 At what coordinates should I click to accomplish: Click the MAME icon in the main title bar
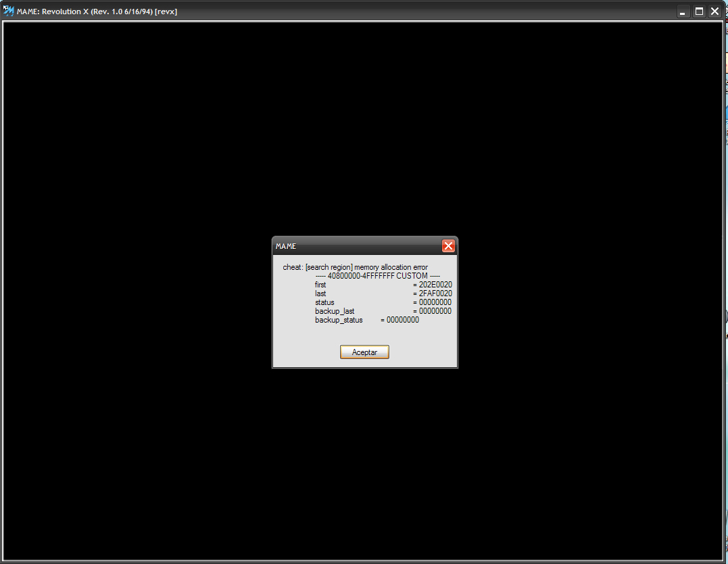coord(8,11)
